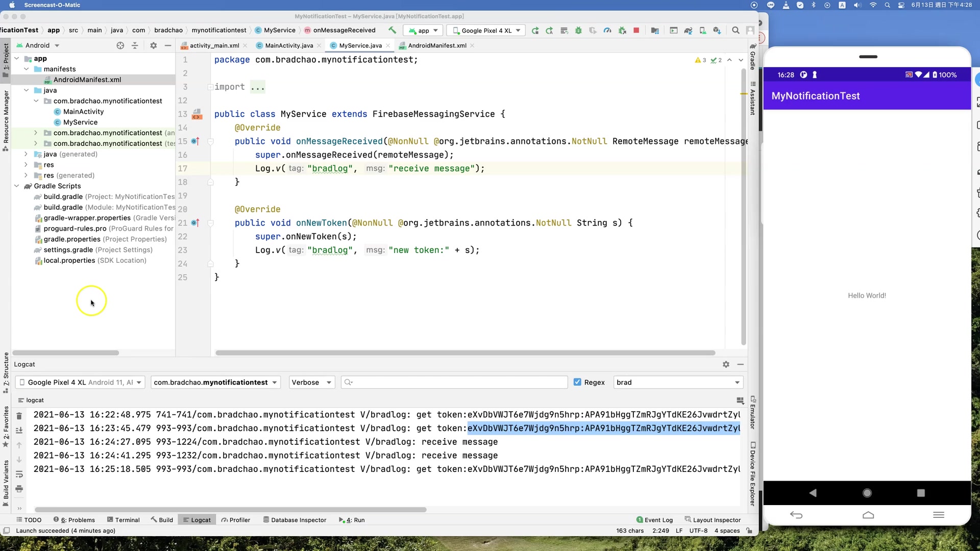980x551 pixels.
Task: Click the Debug app bug icon
Action: pyautogui.click(x=578, y=31)
